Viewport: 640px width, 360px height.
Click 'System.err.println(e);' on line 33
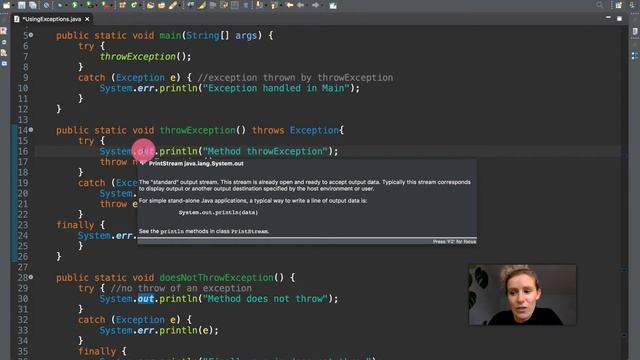coord(159,330)
